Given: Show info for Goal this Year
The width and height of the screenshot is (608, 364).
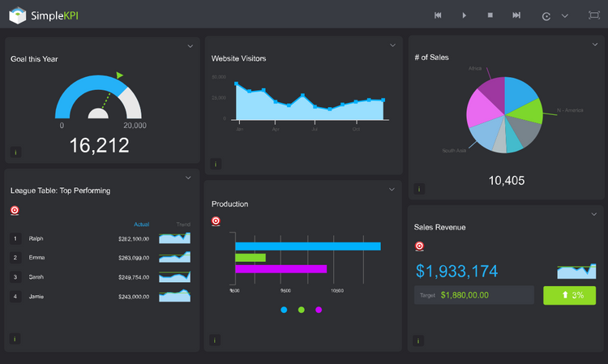Looking at the screenshot, I should coord(15,152).
